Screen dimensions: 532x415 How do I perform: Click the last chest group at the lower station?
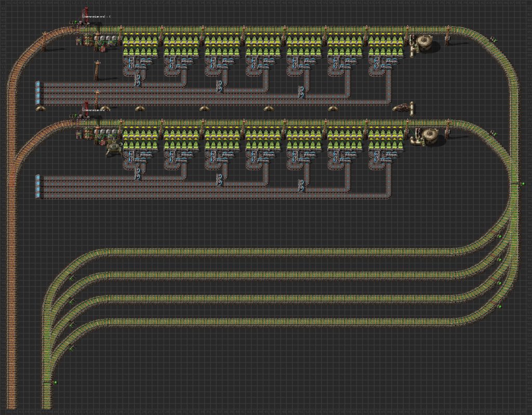(386, 138)
